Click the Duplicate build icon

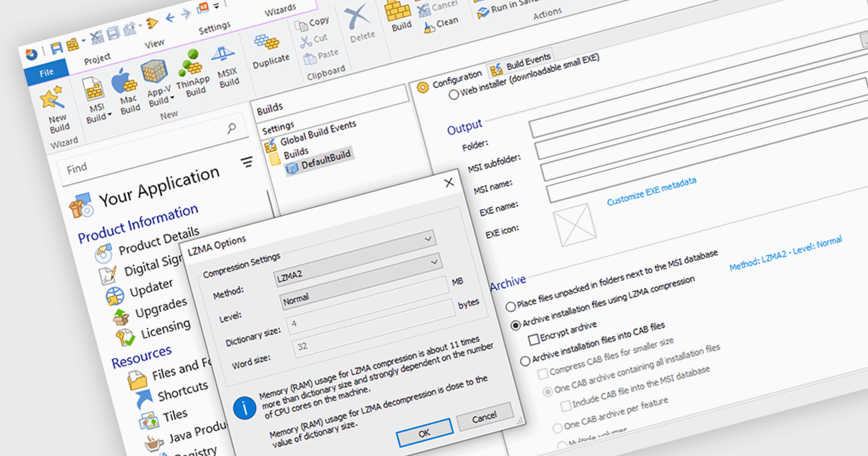tap(266, 42)
